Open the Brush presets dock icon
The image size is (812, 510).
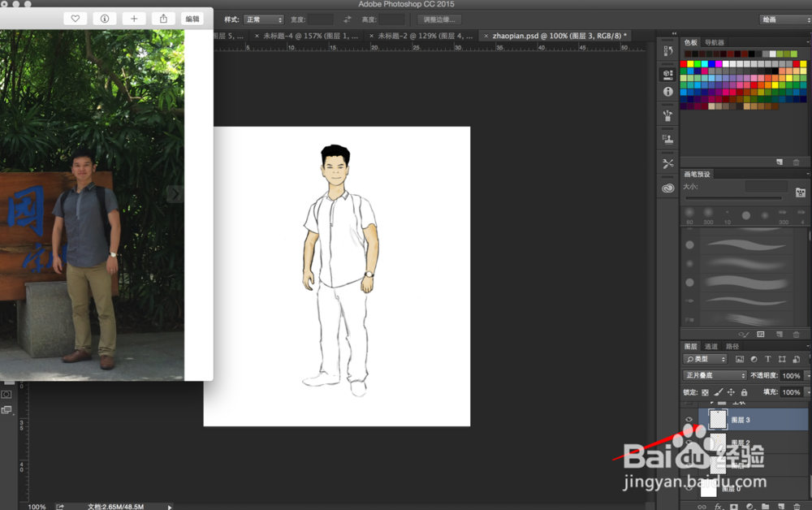click(x=668, y=115)
